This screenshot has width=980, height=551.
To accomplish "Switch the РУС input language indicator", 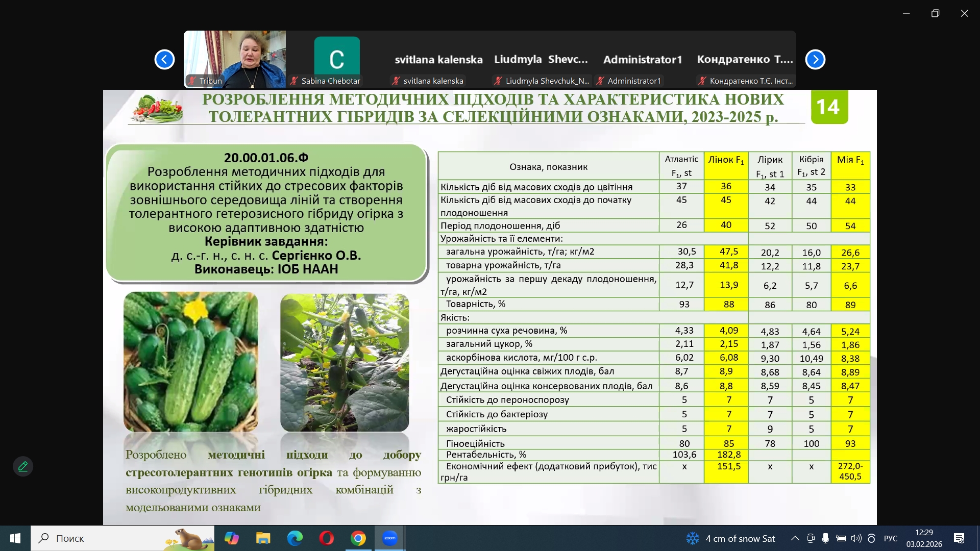I will click(x=890, y=538).
